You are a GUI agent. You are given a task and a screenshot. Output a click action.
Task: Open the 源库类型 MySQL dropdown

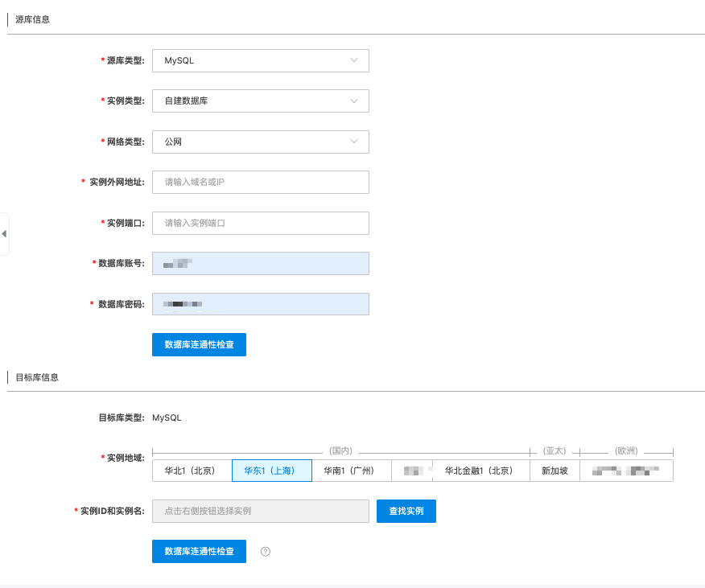[x=260, y=61]
